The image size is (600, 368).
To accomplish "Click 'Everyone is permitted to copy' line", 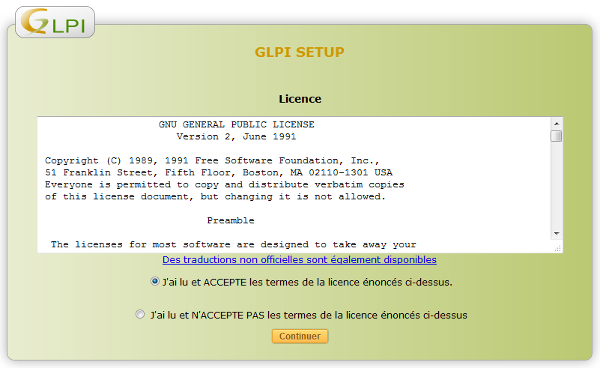I will pyautogui.click(x=225, y=185).
